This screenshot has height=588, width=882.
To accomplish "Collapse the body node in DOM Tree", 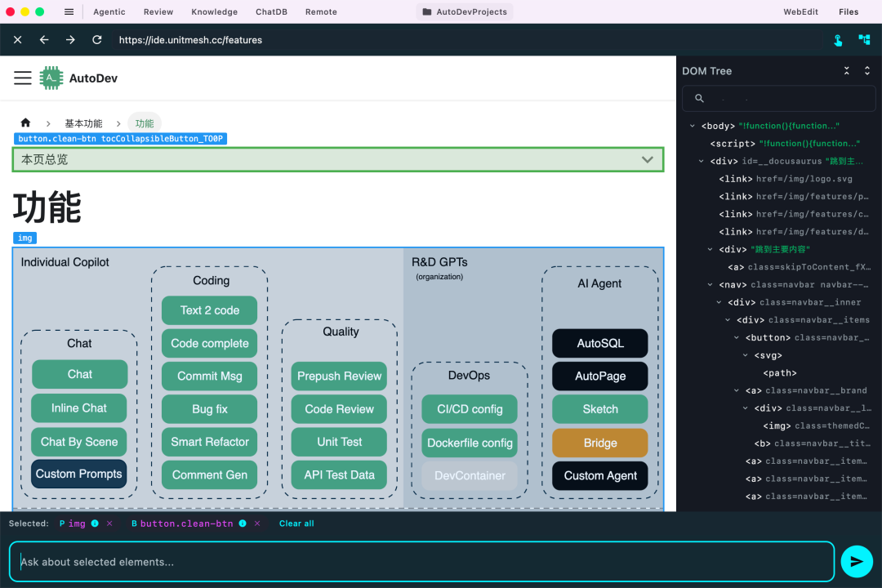I will (x=693, y=126).
